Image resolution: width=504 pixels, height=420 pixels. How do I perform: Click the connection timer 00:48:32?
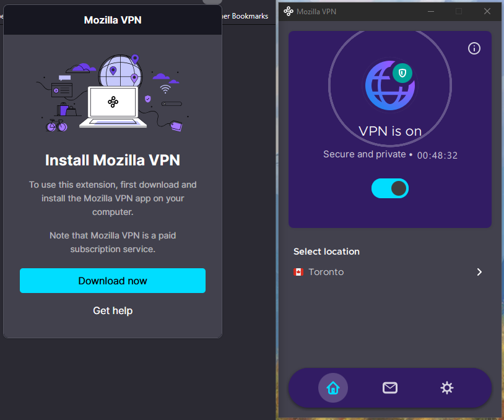437,155
